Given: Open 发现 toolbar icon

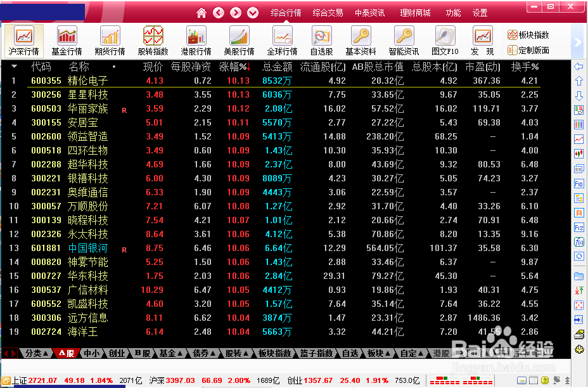Looking at the screenshot, I should click(x=483, y=41).
